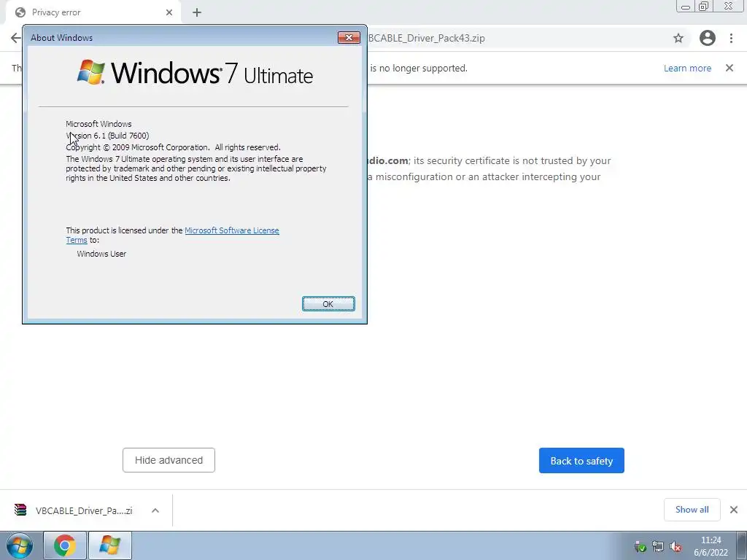Close the Chrome window
747x560 pixels.
(x=729, y=6)
